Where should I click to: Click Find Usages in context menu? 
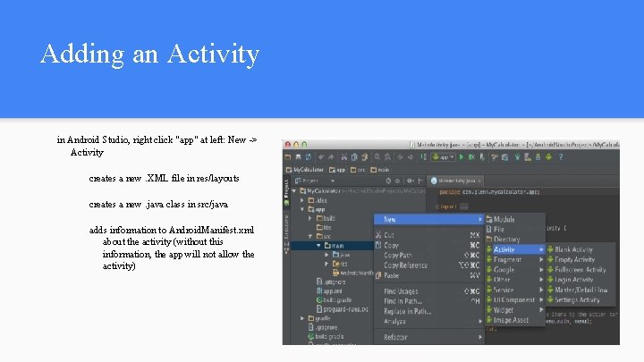(428, 291)
